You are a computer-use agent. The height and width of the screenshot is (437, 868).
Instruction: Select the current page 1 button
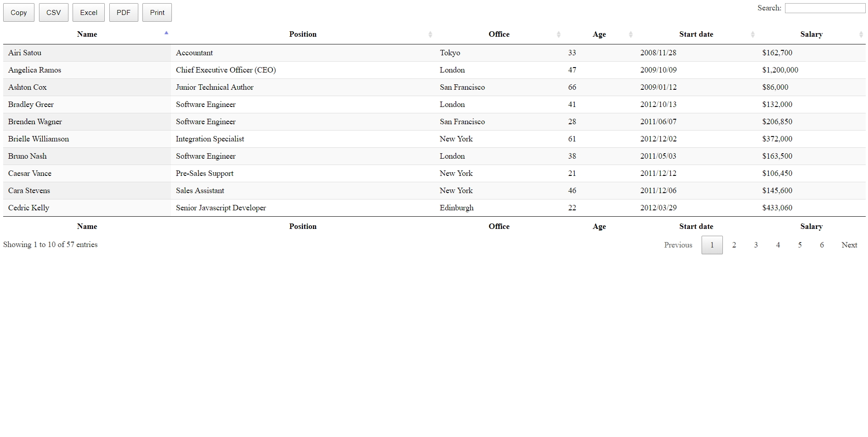(x=712, y=245)
